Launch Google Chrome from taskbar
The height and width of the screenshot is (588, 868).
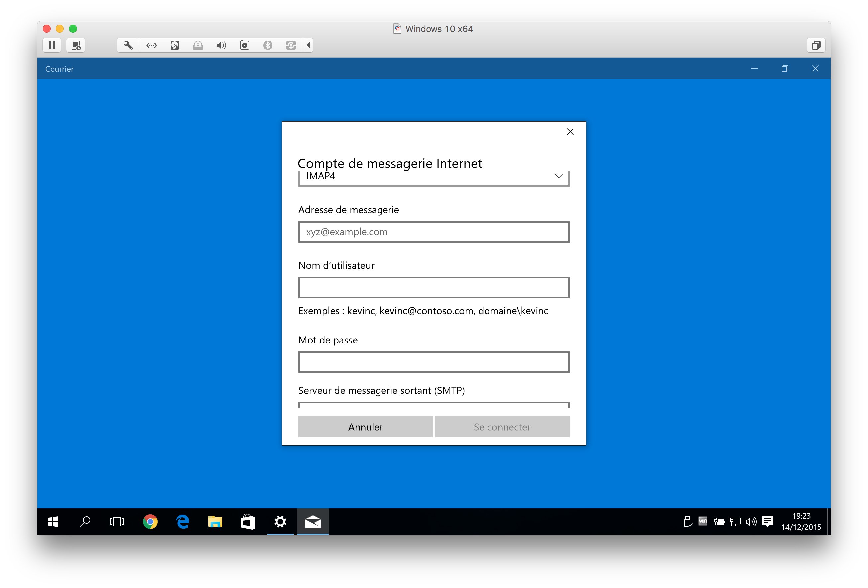pyautogui.click(x=150, y=522)
